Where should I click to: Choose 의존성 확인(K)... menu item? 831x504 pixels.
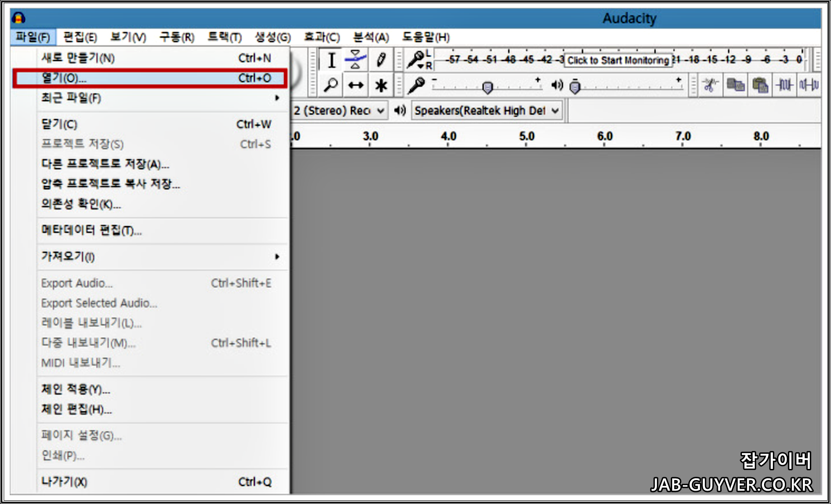[x=151, y=204]
